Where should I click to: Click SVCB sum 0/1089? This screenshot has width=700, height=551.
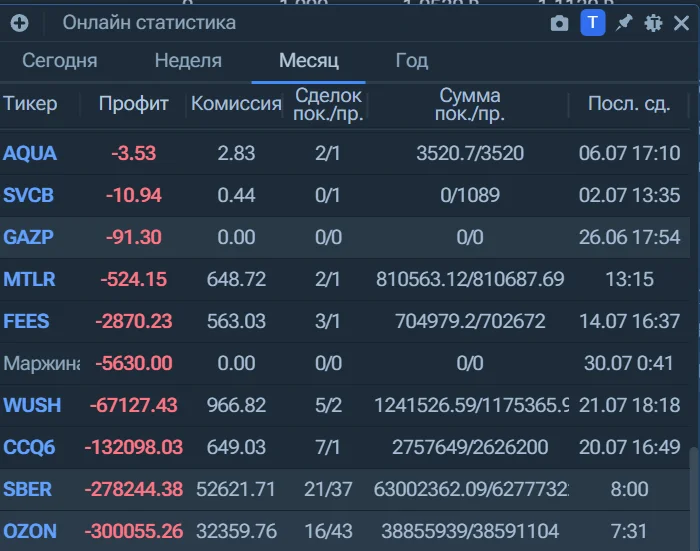click(470, 195)
